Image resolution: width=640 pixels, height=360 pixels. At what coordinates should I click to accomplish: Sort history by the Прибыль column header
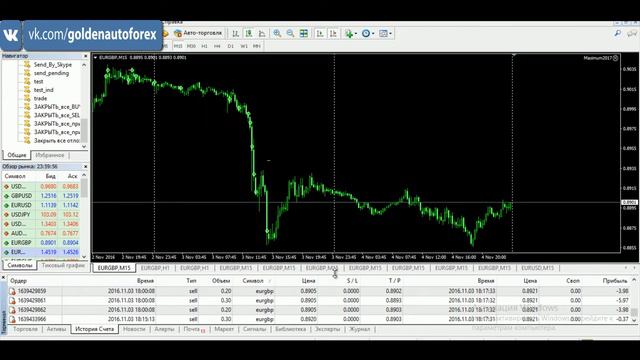pyautogui.click(x=615, y=281)
